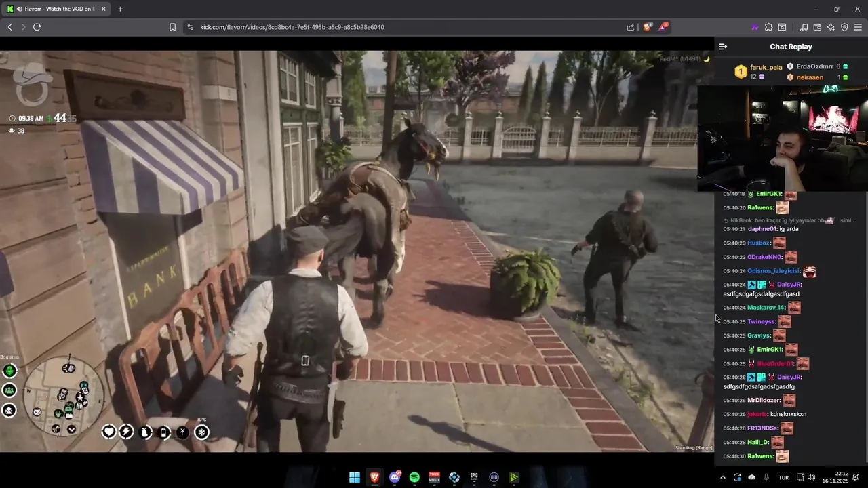Open faruk_pala top gifter profile
This screenshot has height=488, width=868.
coord(766,67)
